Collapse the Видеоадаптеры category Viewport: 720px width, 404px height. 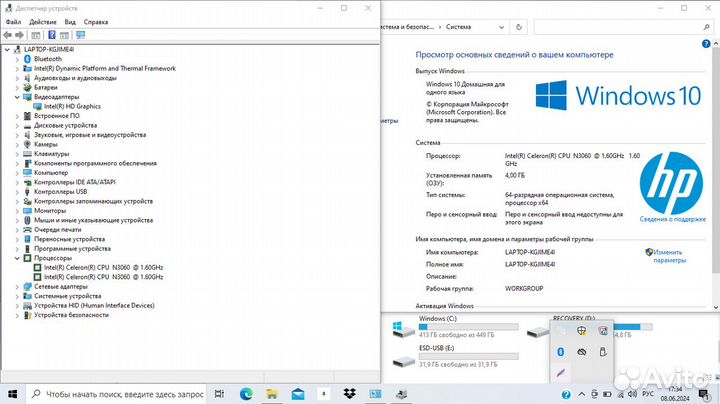17,97
